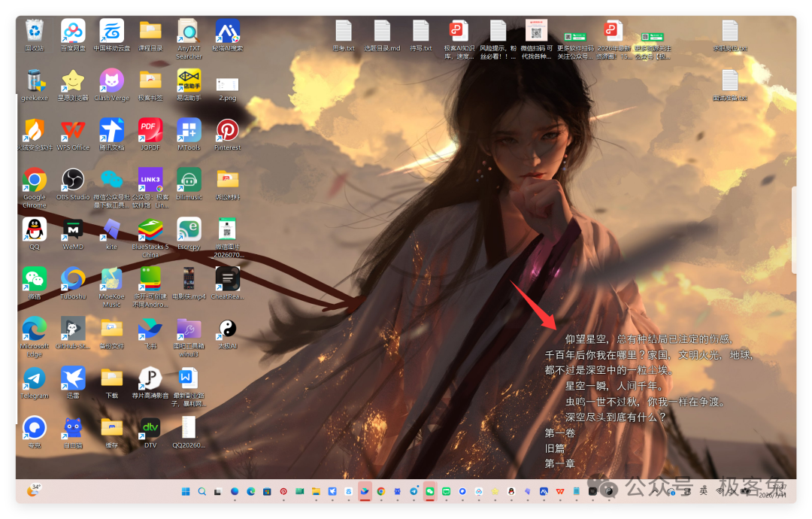Select the 缓存 folder on desktop
Image resolution: width=812 pixels, height=519 pixels.
(x=112, y=432)
